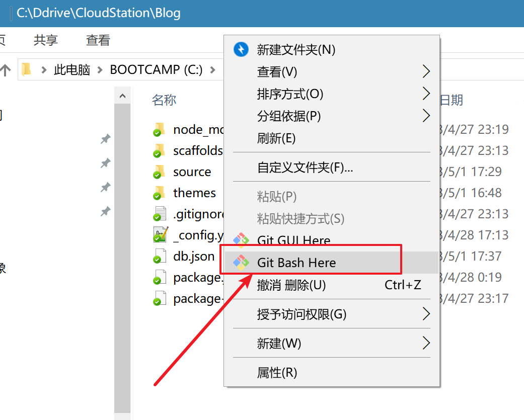Click the Git Bash Here icon

coord(241,263)
